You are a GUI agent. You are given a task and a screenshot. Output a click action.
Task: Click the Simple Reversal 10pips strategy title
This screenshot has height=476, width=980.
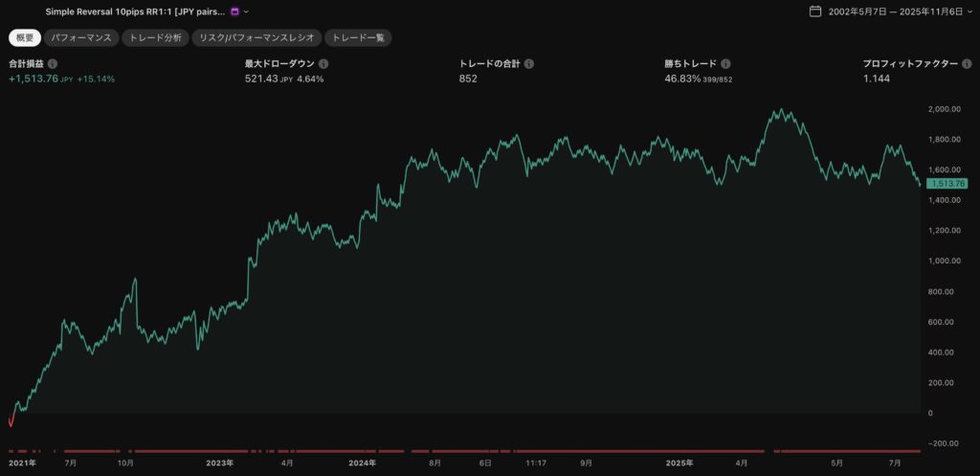136,11
